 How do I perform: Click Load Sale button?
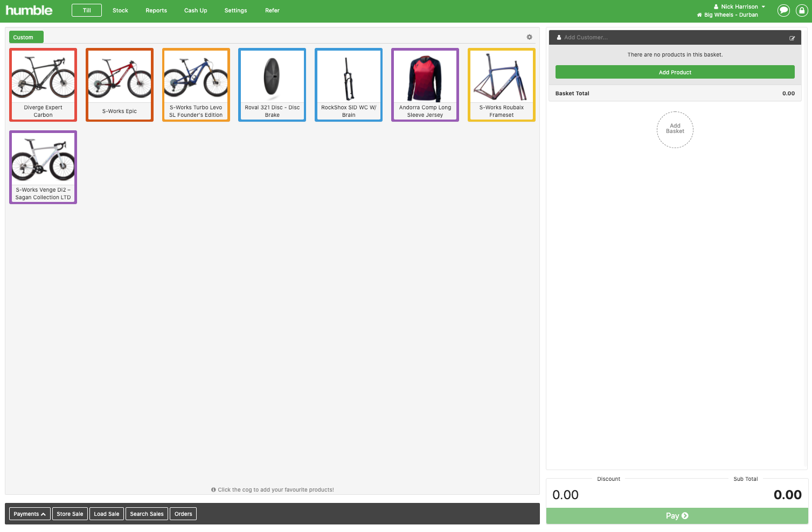point(107,514)
